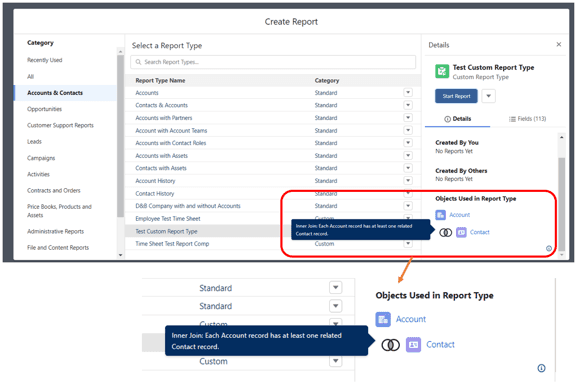Open the Contact object link
Viewport: 578px width, 388px height.
tap(480, 232)
